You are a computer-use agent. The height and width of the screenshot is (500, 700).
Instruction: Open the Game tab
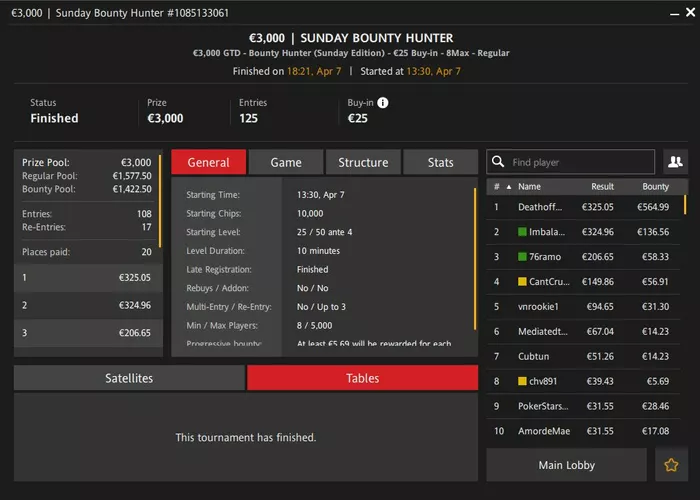click(286, 162)
